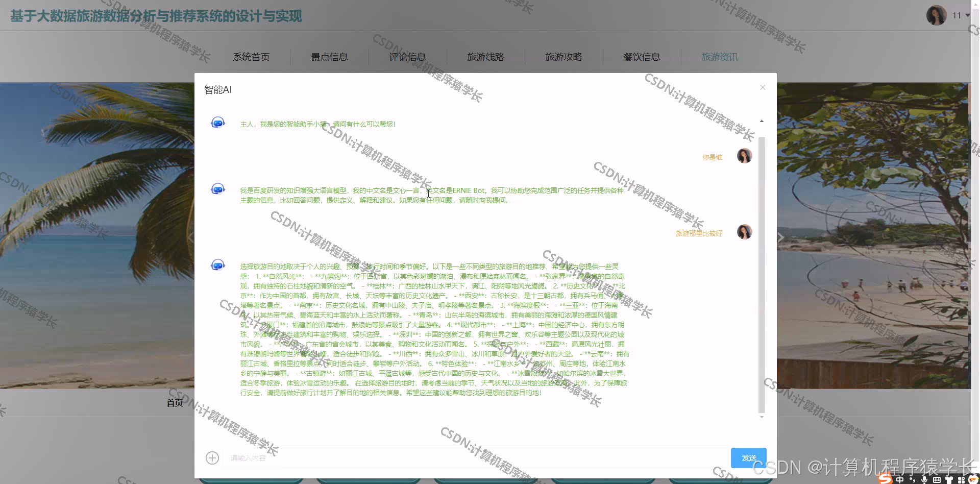This screenshot has width=980, height=484.
Task: Click the add attachment plus icon
Action: point(212,458)
